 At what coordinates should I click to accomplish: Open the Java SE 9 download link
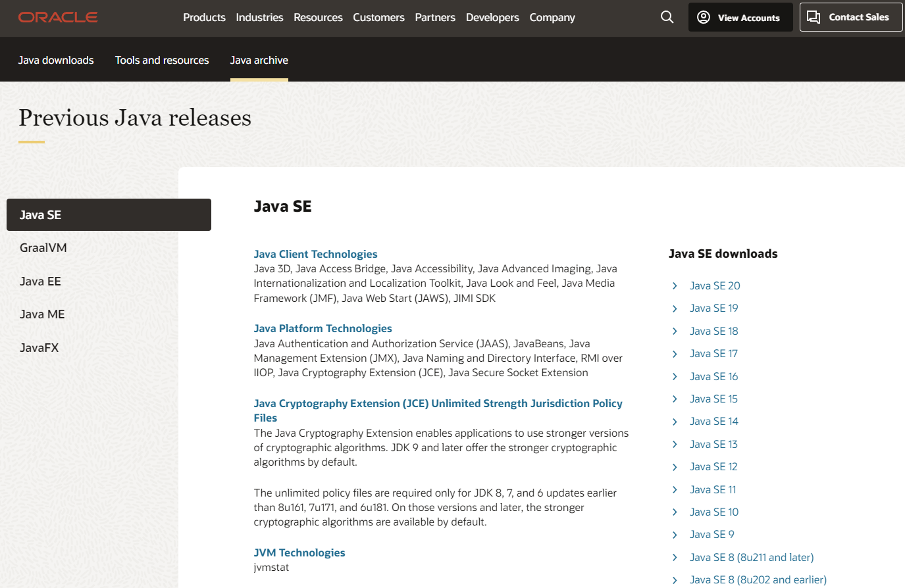(x=712, y=535)
